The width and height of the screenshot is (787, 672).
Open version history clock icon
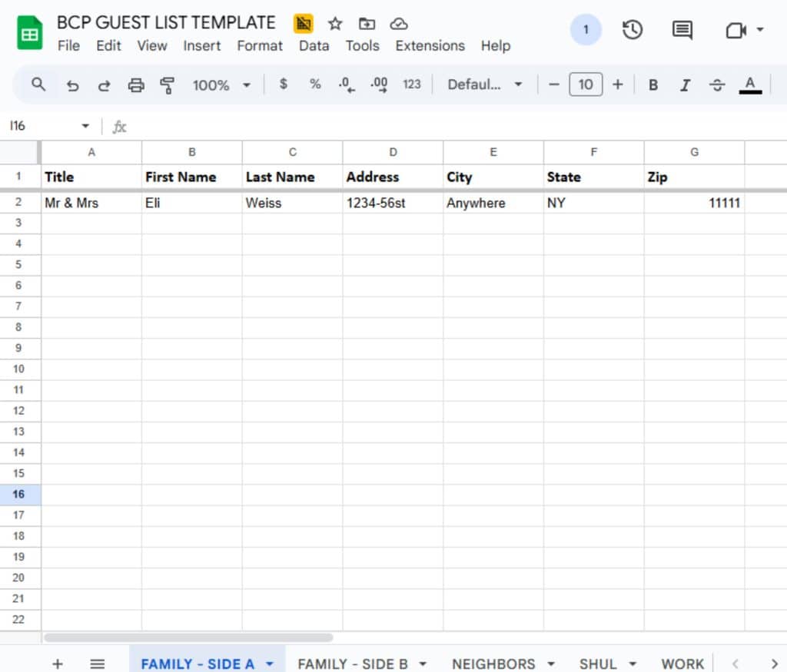632,30
